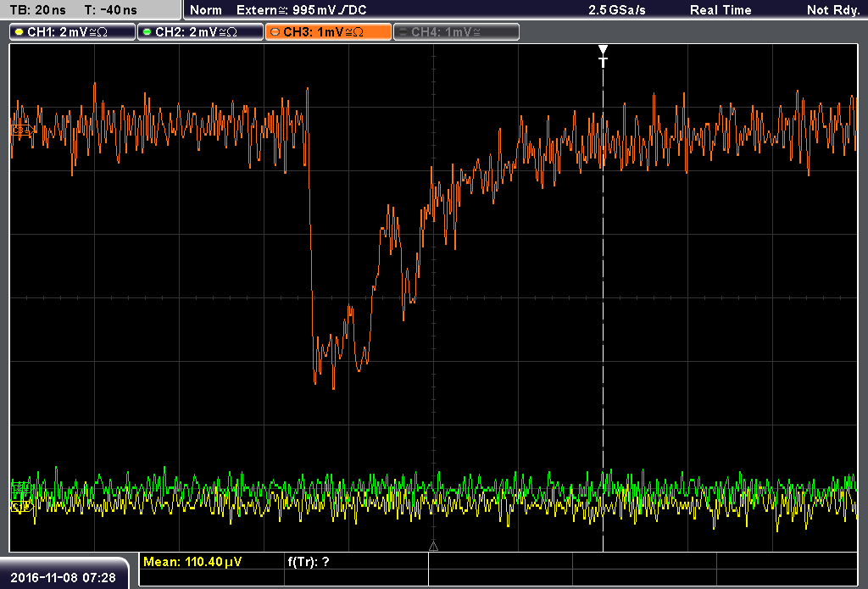Select the Mean: 110.40 µV measurement

pos(192,562)
